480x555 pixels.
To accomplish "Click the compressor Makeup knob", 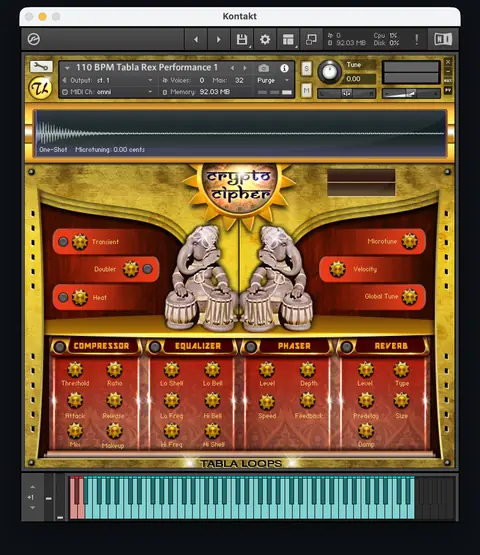I will point(114,431).
